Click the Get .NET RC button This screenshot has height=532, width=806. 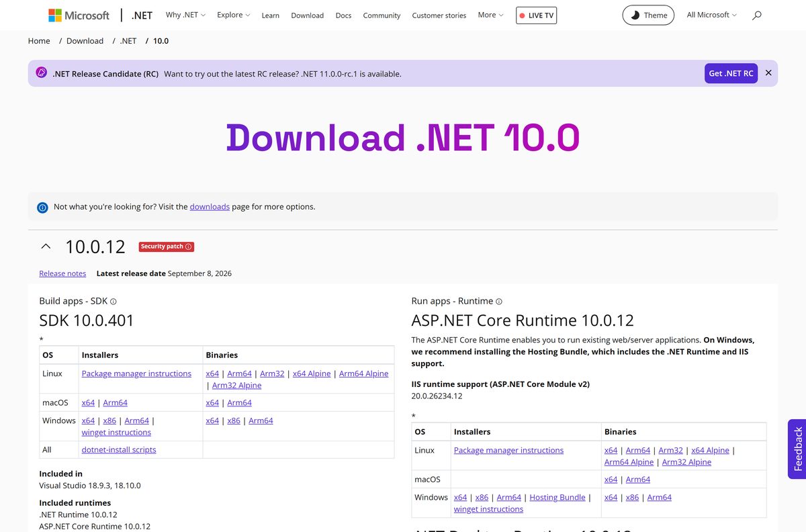click(731, 73)
